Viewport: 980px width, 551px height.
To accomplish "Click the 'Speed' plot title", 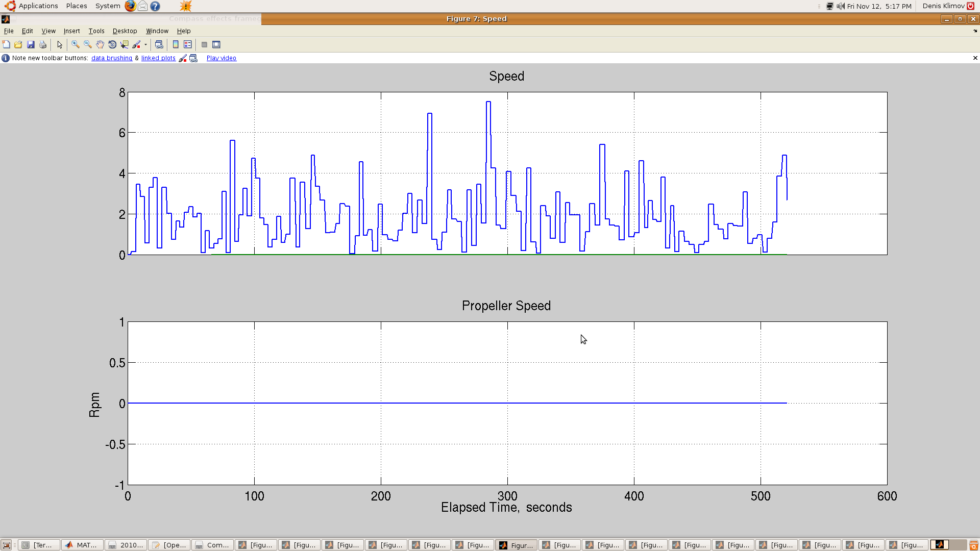I will point(506,77).
